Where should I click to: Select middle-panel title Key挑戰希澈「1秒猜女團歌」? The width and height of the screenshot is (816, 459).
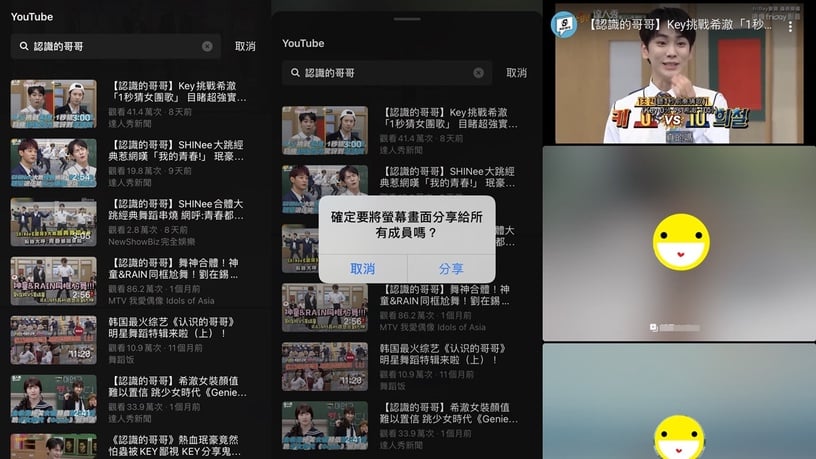449,118
